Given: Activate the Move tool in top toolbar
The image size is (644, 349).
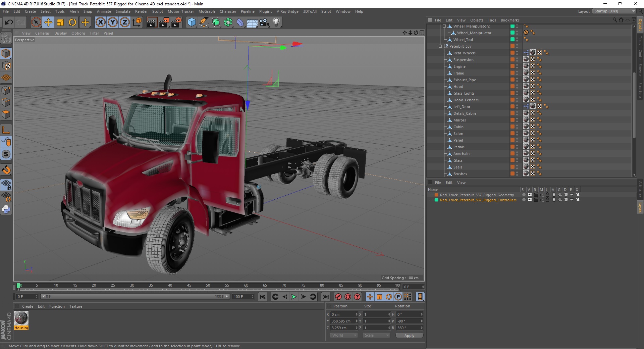Looking at the screenshot, I should (x=48, y=22).
